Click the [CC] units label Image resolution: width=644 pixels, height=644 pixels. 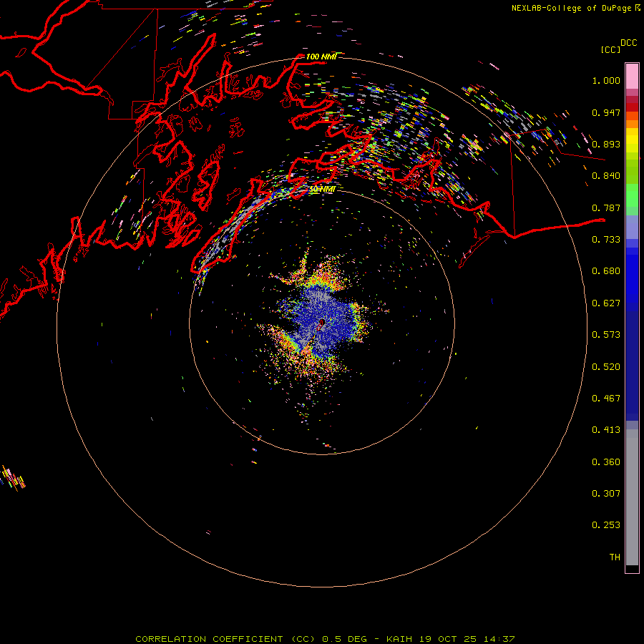(610, 49)
